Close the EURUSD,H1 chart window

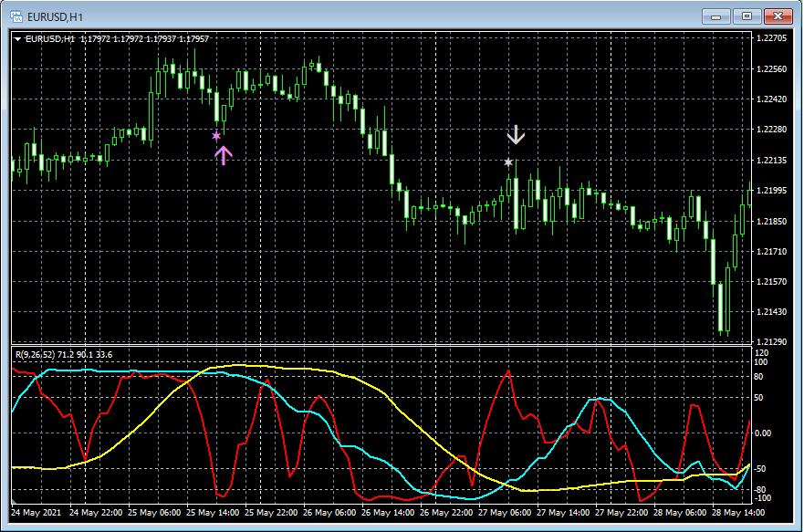(778, 16)
